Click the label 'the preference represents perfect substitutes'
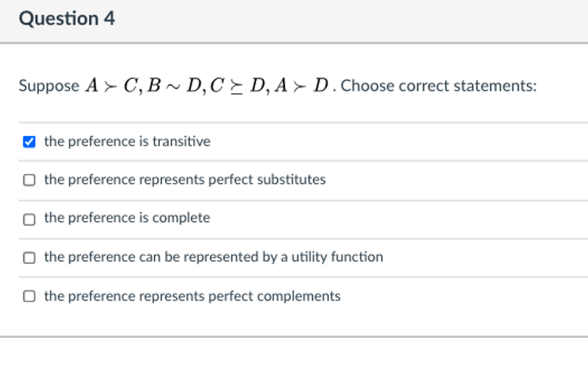This screenshot has height=369, width=588. coord(185,180)
